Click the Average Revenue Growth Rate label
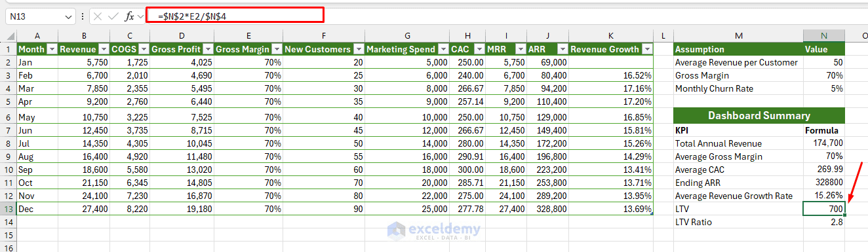Image resolution: width=868 pixels, height=252 pixels. point(734,196)
